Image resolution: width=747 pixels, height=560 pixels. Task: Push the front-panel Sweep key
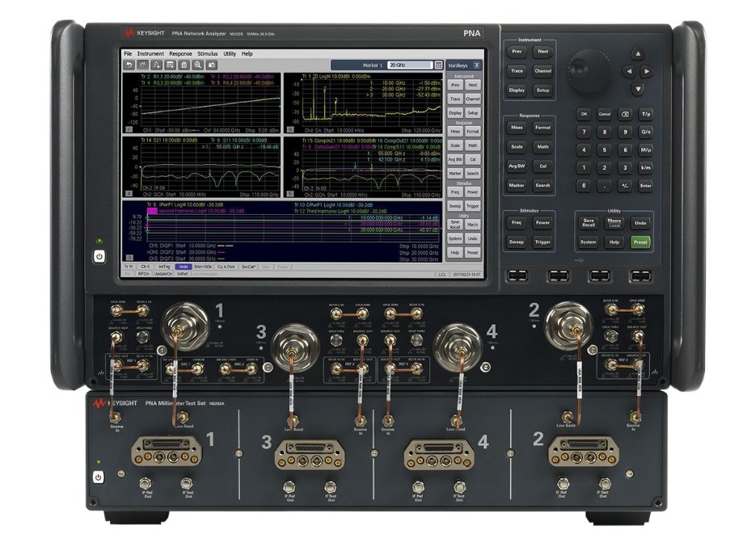tap(517, 242)
